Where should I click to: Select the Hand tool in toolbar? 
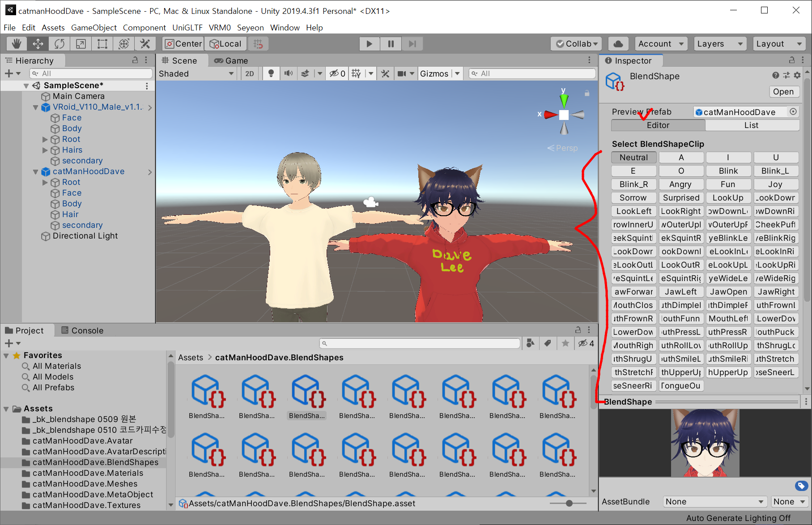[x=17, y=44]
